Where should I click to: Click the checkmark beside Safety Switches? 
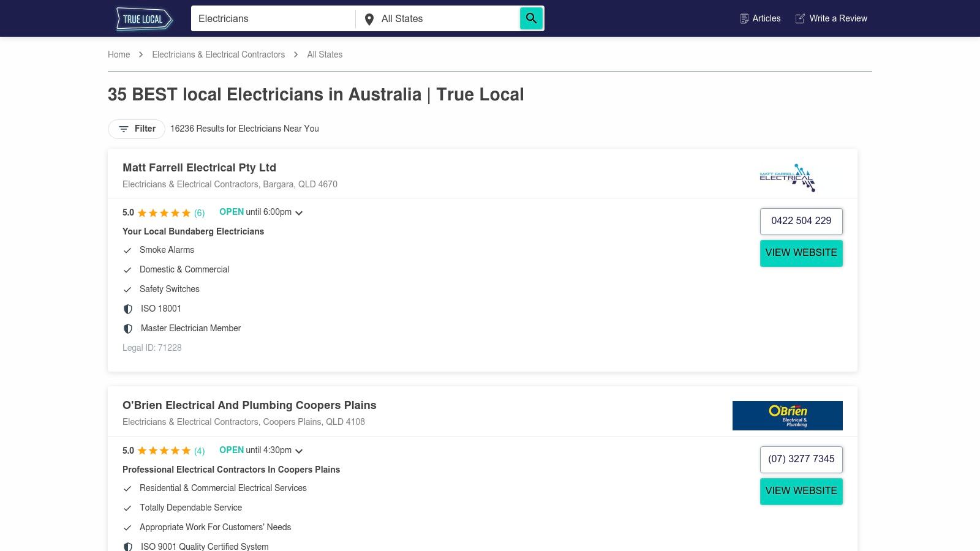127,290
